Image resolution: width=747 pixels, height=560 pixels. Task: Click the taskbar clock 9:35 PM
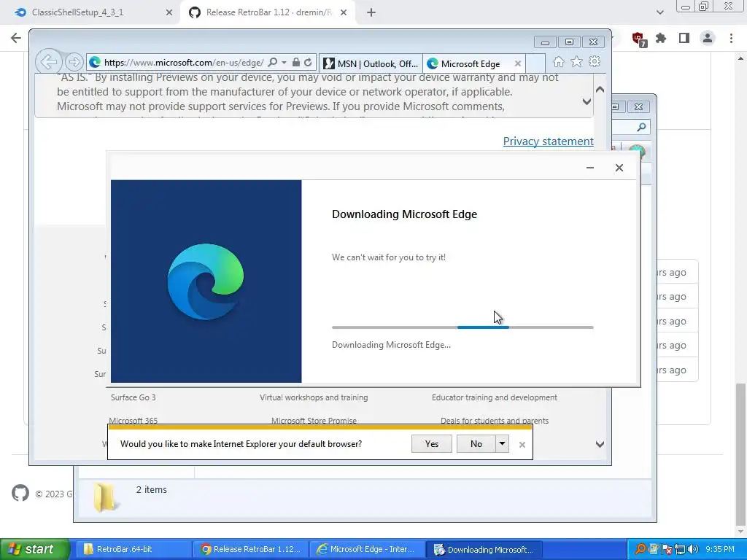(719, 549)
